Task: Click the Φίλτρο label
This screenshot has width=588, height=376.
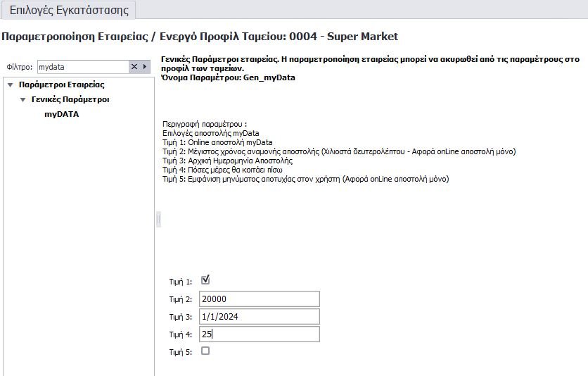Action: coord(19,67)
